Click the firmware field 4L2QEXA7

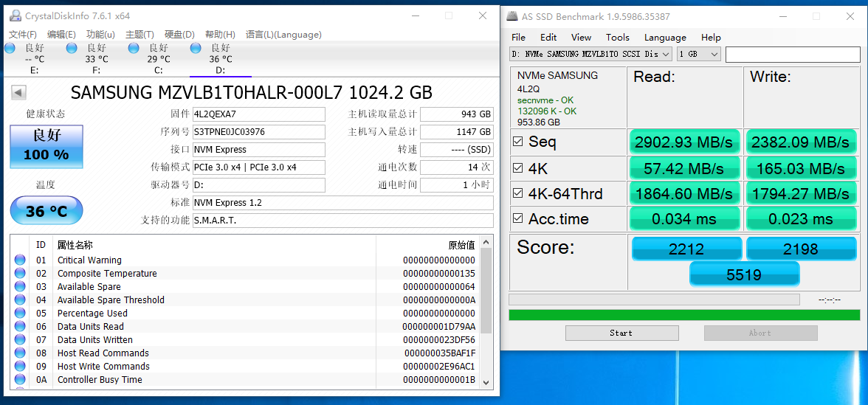coord(258,114)
